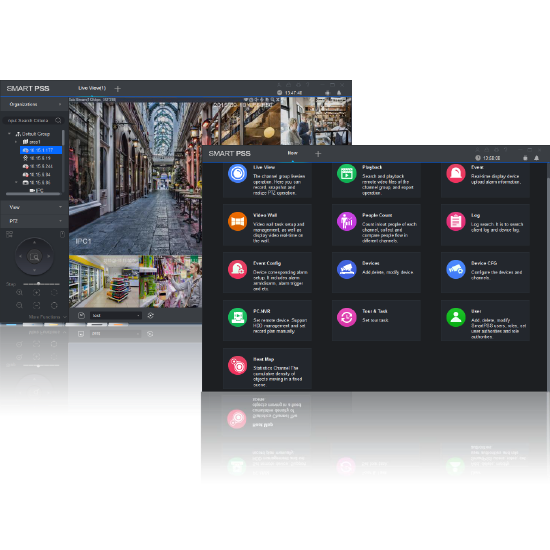Open the Video Wall icon
This screenshot has height=550, width=550.
pyautogui.click(x=237, y=221)
